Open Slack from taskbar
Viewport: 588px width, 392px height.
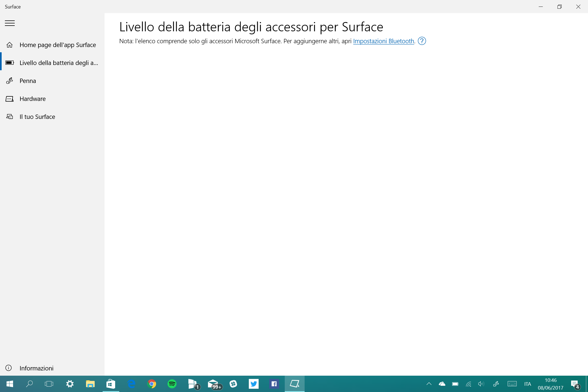tap(233, 384)
